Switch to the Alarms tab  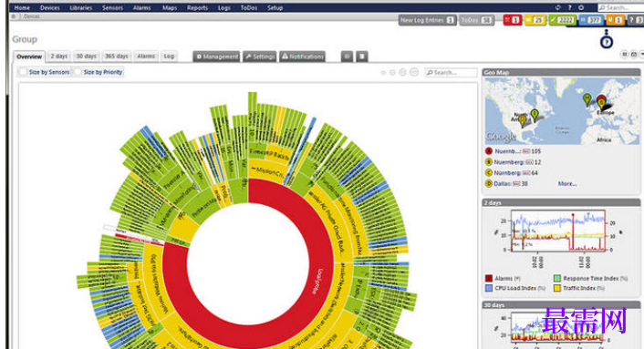(x=146, y=56)
